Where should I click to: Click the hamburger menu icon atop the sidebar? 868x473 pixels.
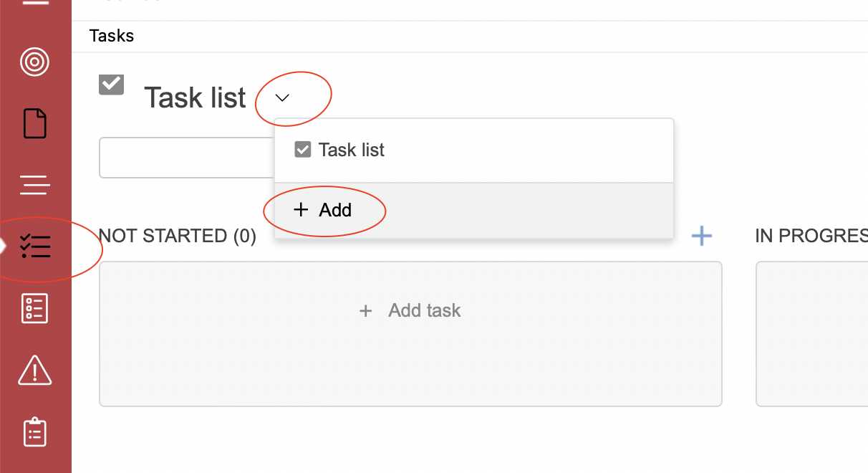(x=34, y=3)
